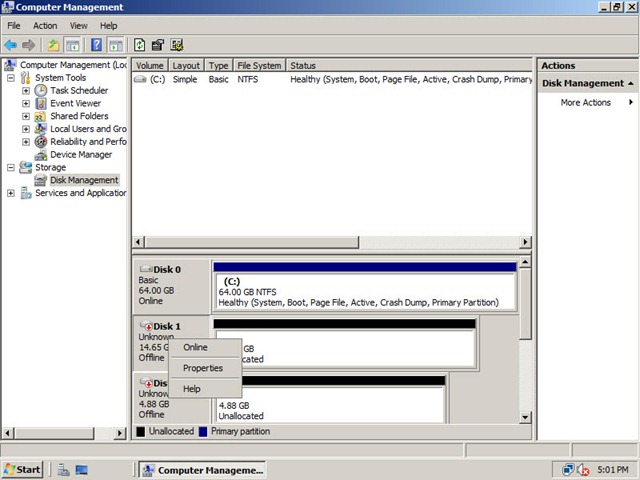The width and height of the screenshot is (640, 480).
Task: Sort by the File System column header
Action: (259, 66)
